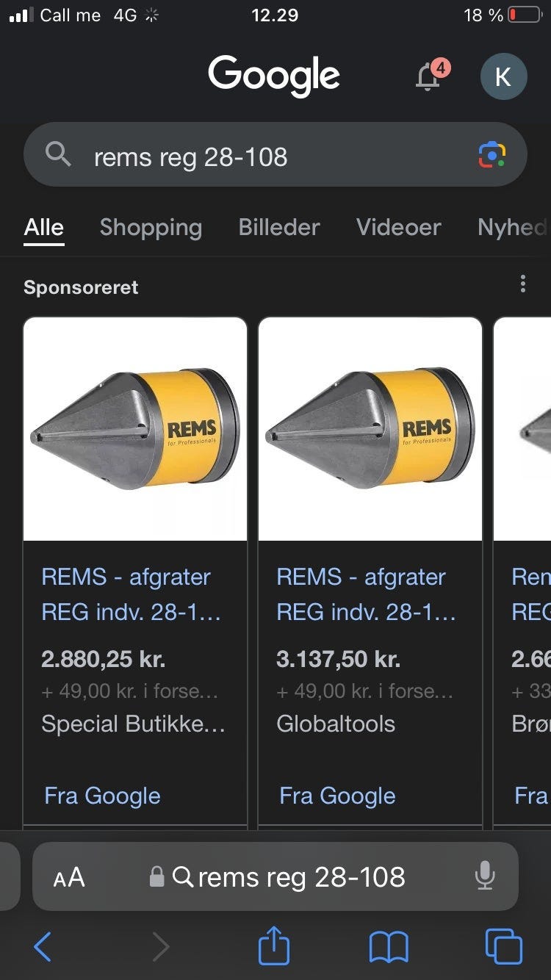Tap the Safari address bar text
The height and width of the screenshot is (980, 551).
click(301, 876)
